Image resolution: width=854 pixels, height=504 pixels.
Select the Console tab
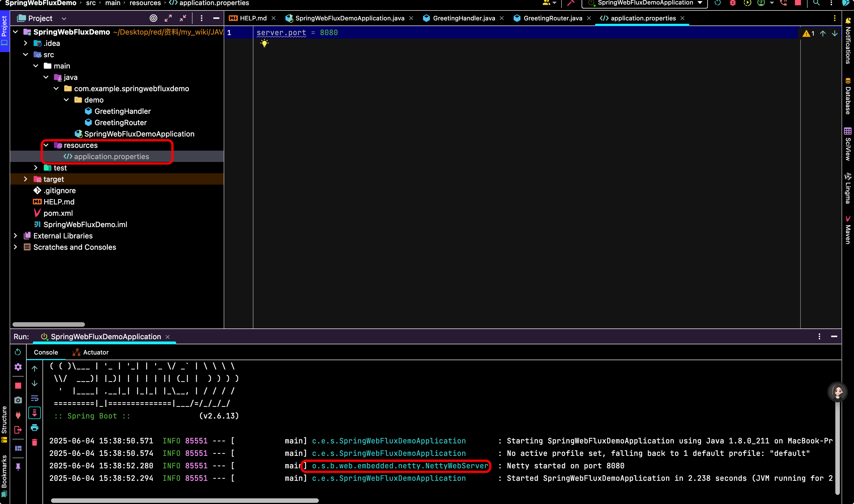[x=46, y=353]
